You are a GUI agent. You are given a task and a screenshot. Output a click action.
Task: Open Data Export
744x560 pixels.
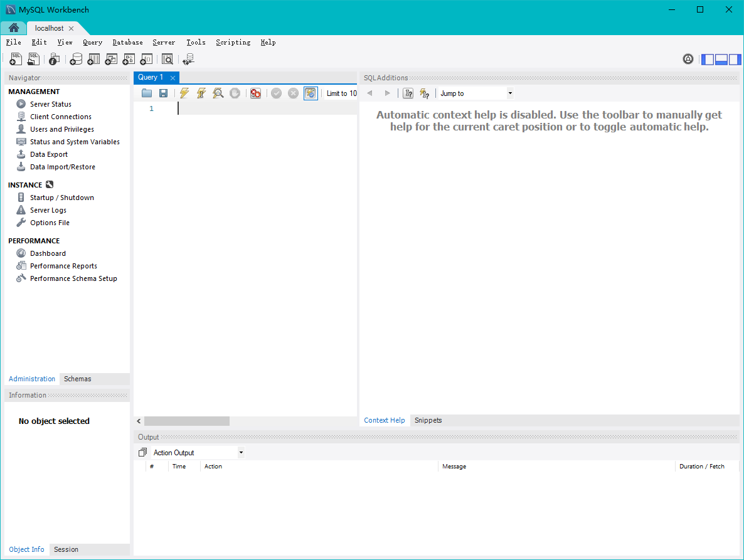point(48,154)
